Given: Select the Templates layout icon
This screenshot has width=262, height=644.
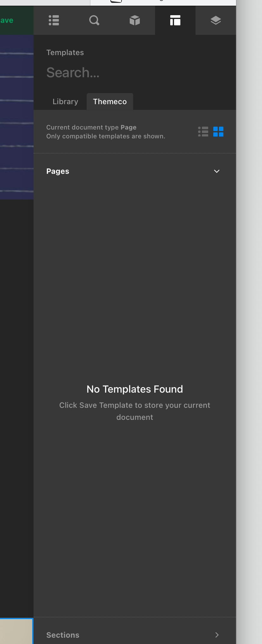Looking at the screenshot, I should (175, 20).
